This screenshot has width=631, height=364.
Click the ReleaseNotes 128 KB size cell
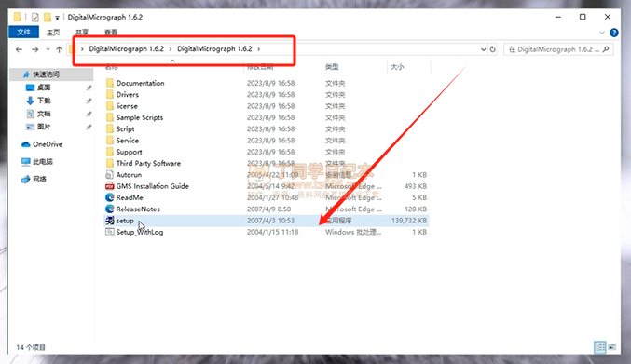pos(416,209)
